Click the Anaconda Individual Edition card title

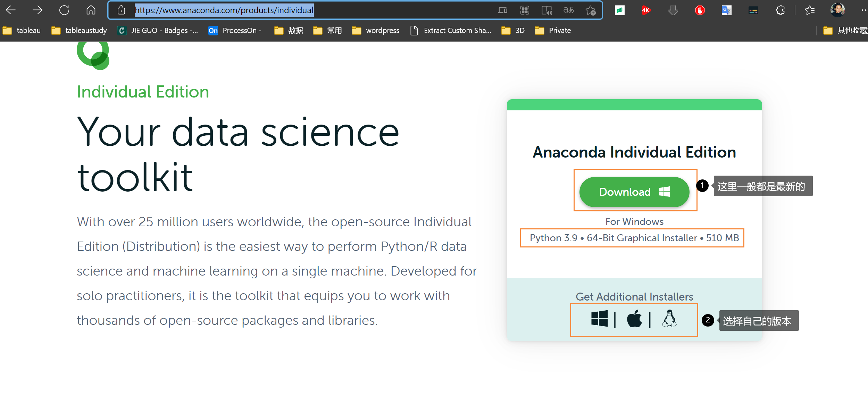pos(634,152)
